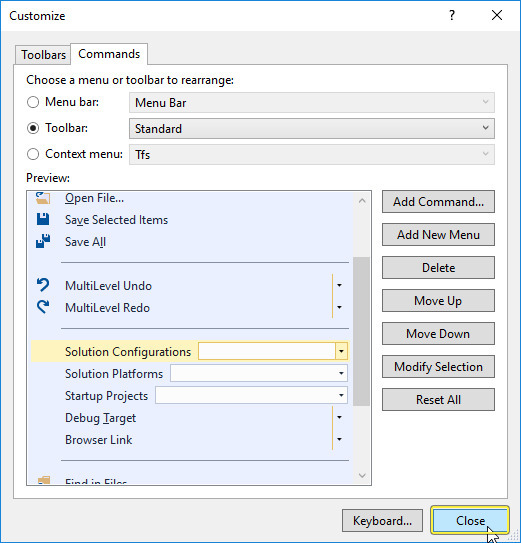
Task: Click the Save All double-floppy icon
Action: pos(43,241)
